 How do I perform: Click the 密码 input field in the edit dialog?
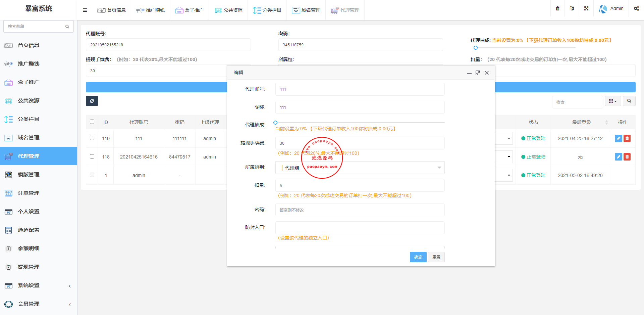(360, 210)
